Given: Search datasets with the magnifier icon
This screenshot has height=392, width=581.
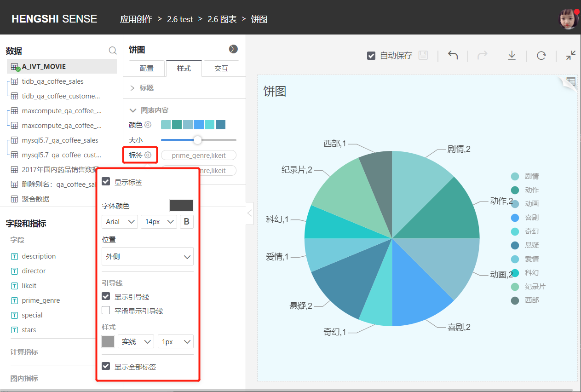Looking at the screenshot, I should (113, 51).
